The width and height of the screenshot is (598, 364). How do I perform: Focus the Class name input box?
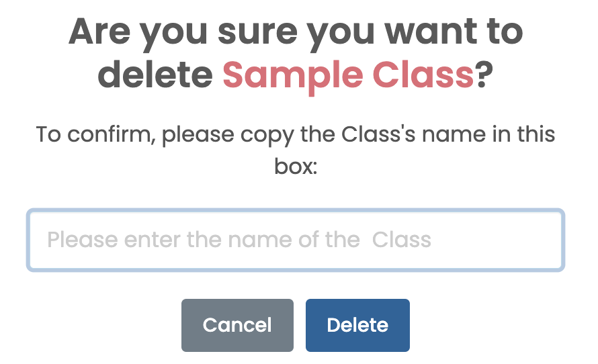[295, 240]
